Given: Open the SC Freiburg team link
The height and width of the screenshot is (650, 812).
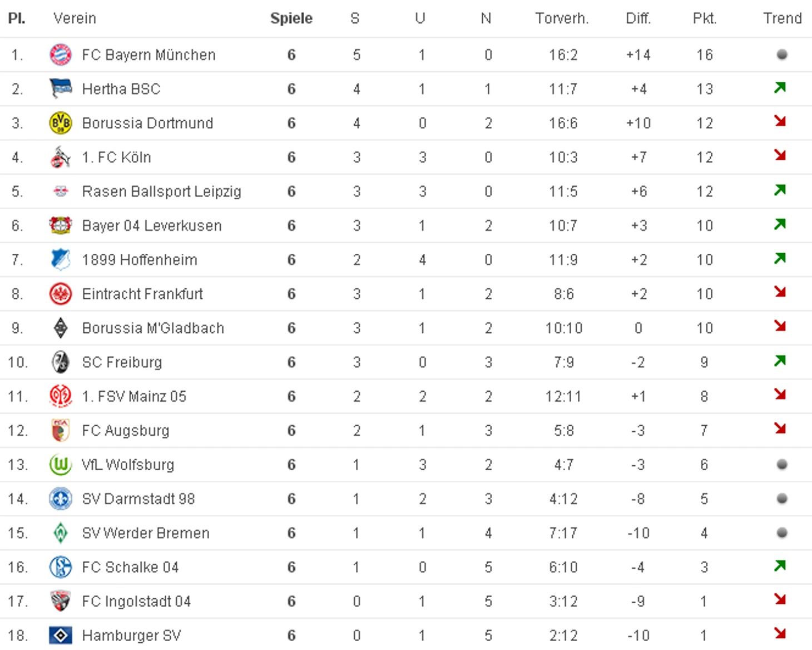Looking at the screenshot, I should pyautogui.click(x=122, y=362).
